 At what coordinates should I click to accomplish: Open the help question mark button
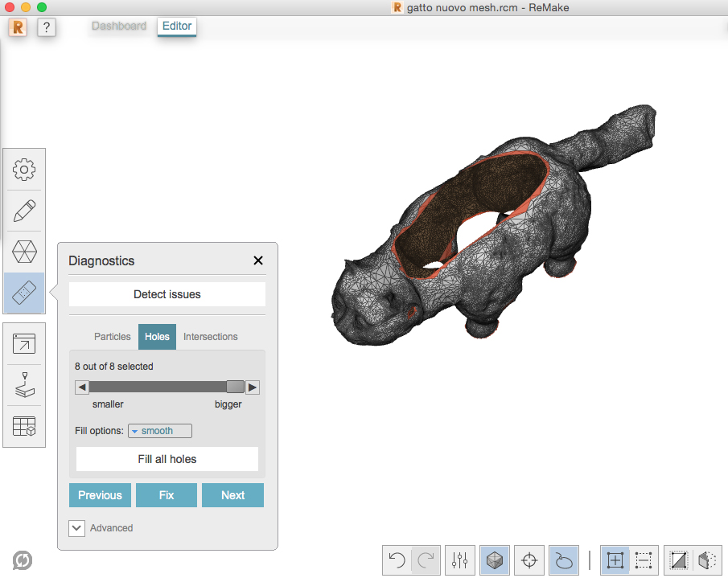47,27
